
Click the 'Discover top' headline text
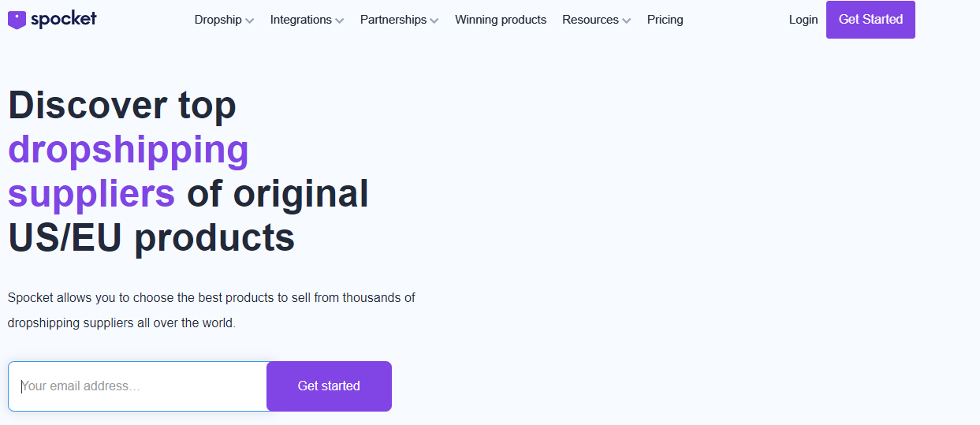tap(122, 105)
